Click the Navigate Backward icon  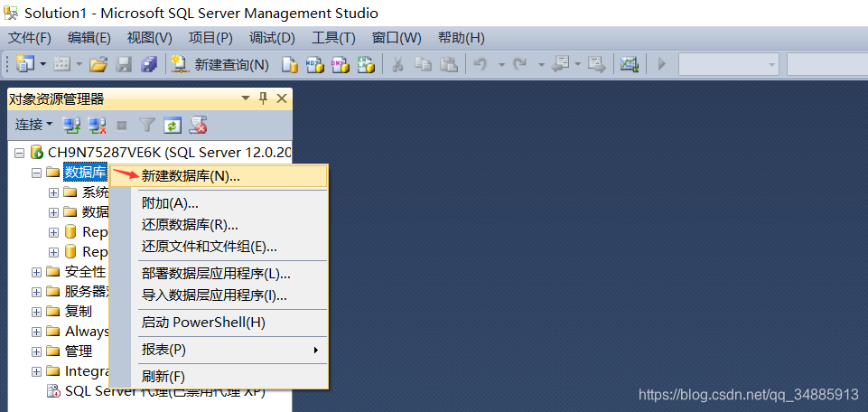pos(561,64)
